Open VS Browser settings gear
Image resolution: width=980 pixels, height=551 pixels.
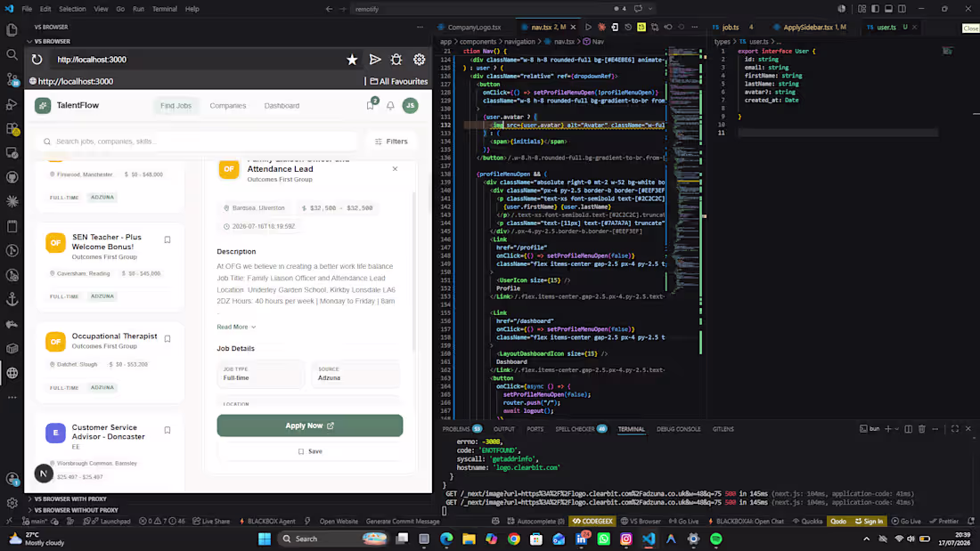pos(420,60)
